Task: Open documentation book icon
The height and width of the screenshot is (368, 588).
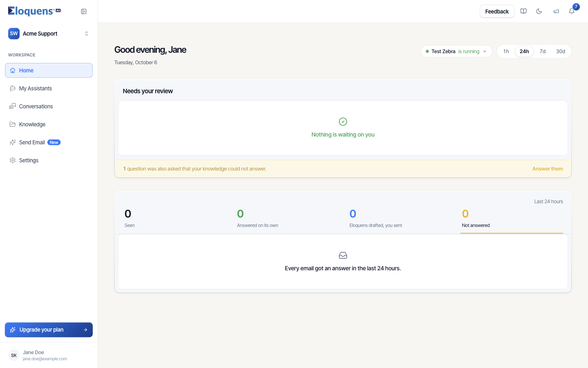Action: [523, 11]
